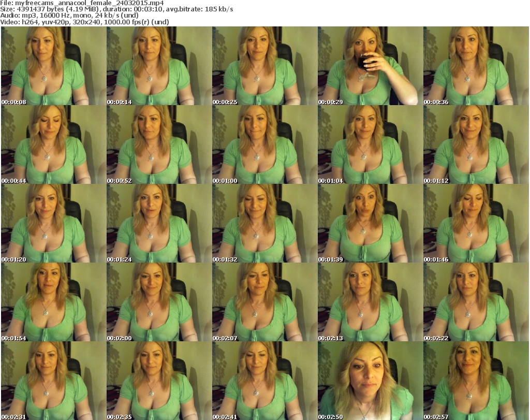This screenshot has height=420, width=530.
Task: Select the thumbnail frame at 00:00:14
Action: coord(159,66)
